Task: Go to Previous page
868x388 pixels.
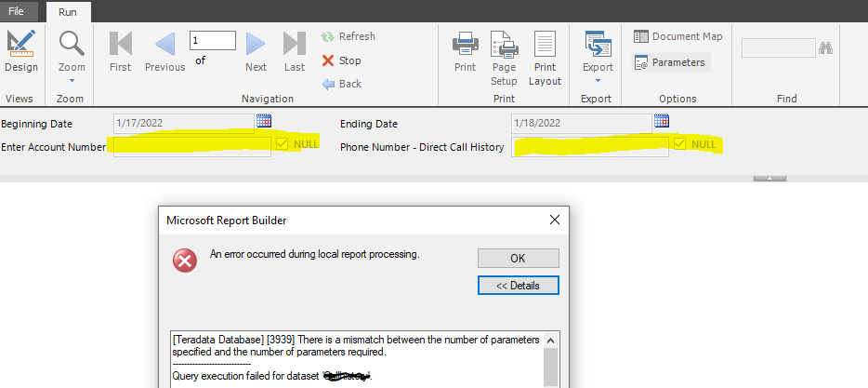Action: 165,51
